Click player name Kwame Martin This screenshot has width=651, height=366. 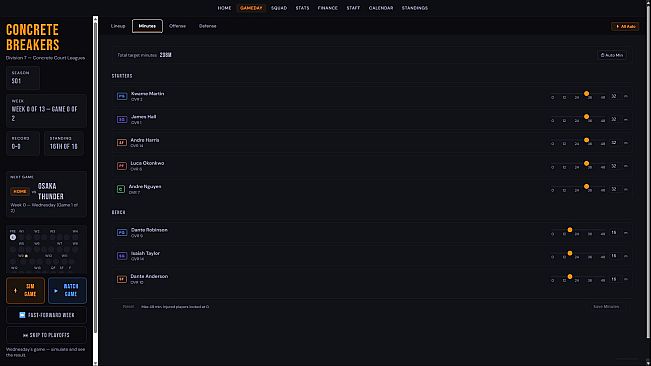tap(147, 94)
